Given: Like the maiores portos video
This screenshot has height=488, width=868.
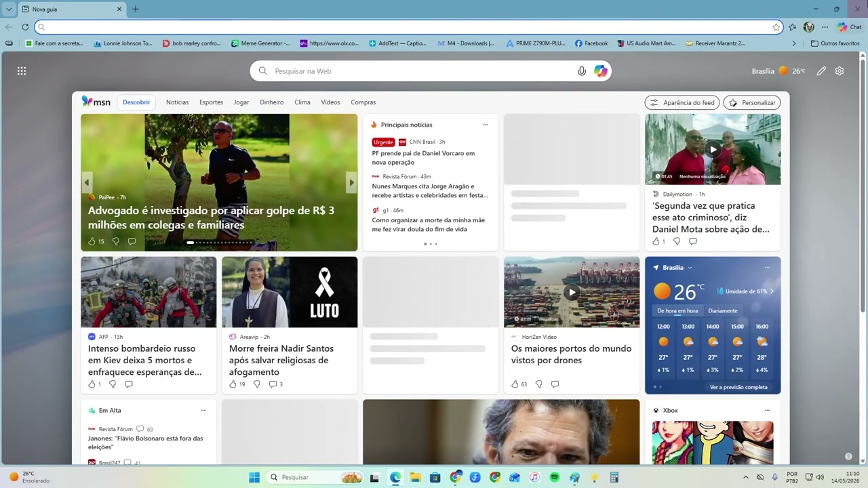Looking at the screenshot, I should pos(515,384).
